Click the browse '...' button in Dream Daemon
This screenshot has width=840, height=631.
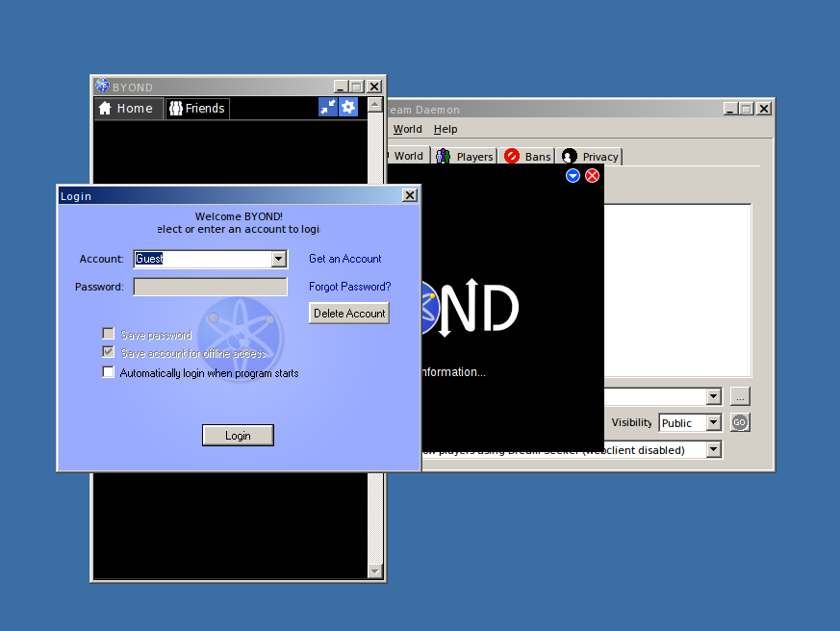point(740,397)
